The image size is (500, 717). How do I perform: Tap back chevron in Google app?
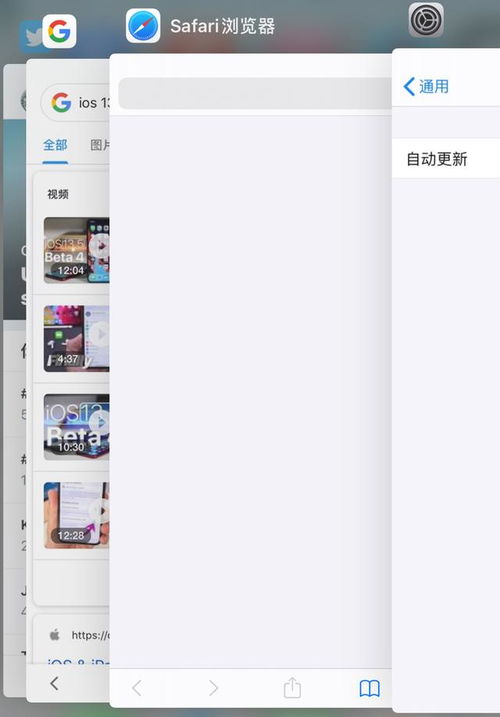point(54,684)
